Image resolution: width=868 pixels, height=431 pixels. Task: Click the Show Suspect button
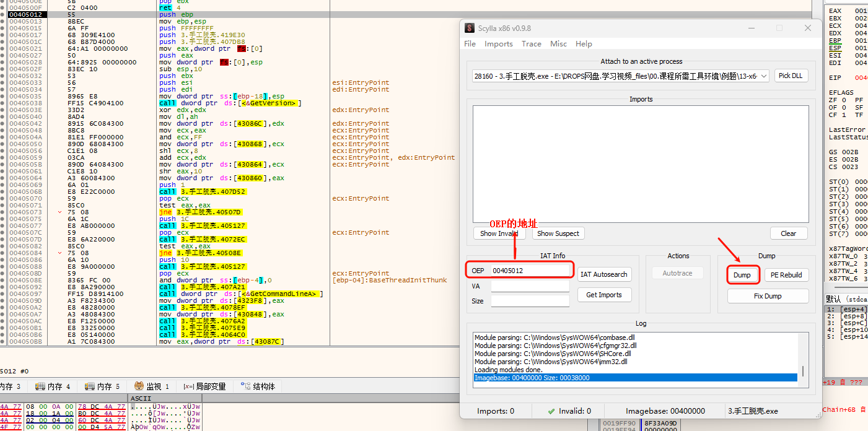coord(558,233)
